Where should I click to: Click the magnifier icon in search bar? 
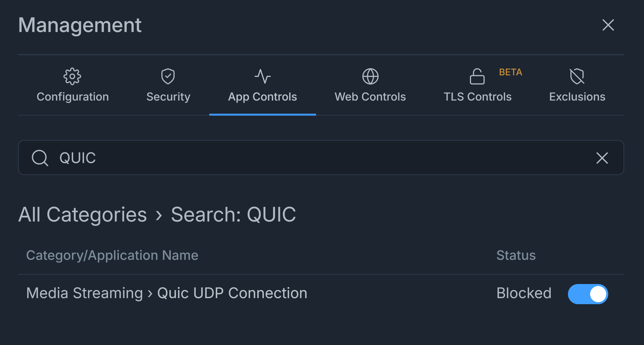pos(40,158)
